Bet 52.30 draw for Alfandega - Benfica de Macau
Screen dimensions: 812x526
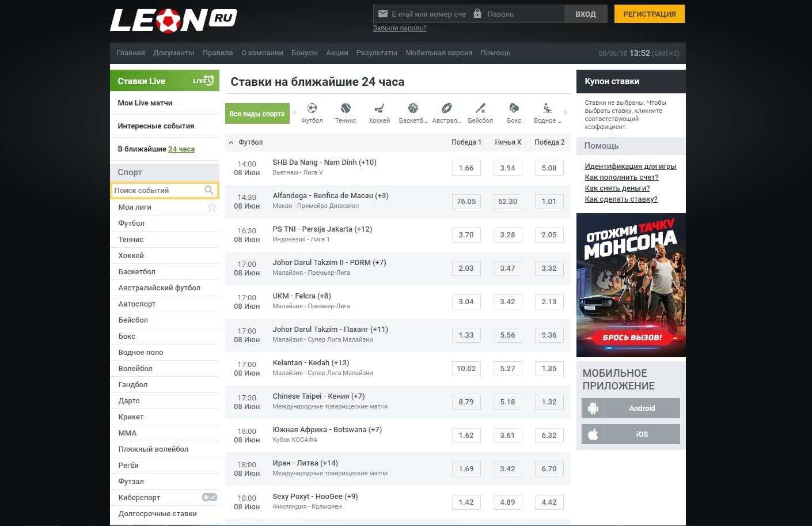pyautogui.click(x=507, y=202)
